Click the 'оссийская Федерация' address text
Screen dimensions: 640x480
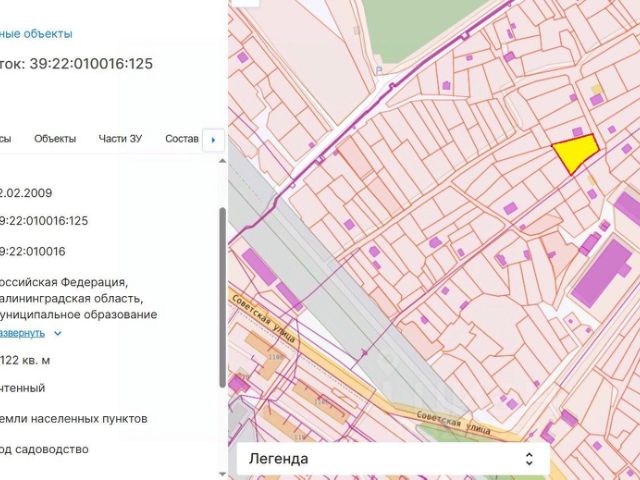[64, 282]
